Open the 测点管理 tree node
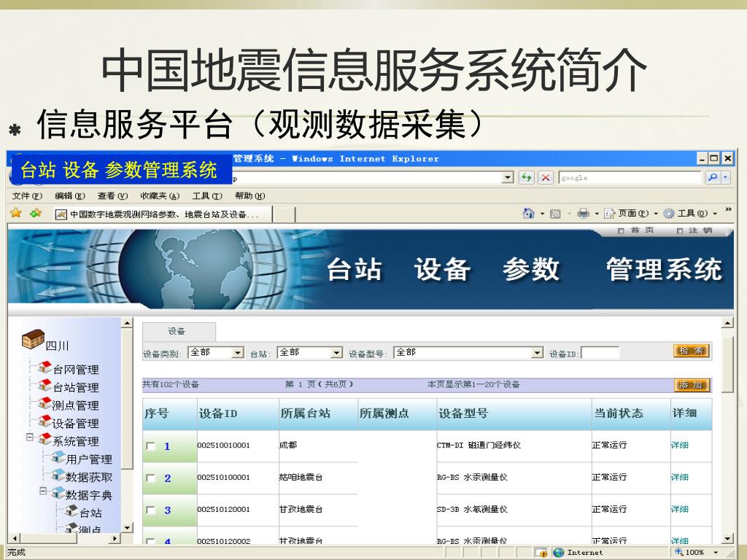This screenshot has height=560, width=747. tap(75, 405)
